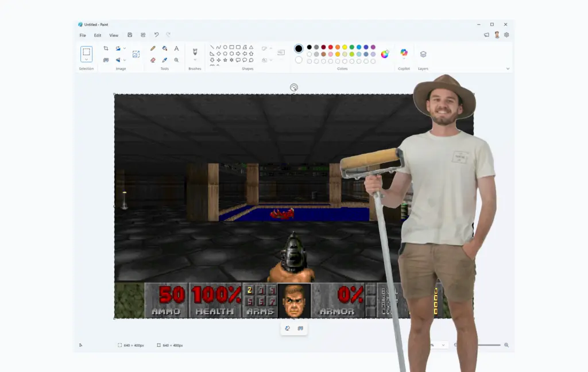Viewport: 588px width, 372px height.
Task: Click the Crop image icon
Action: pos(106,48)
